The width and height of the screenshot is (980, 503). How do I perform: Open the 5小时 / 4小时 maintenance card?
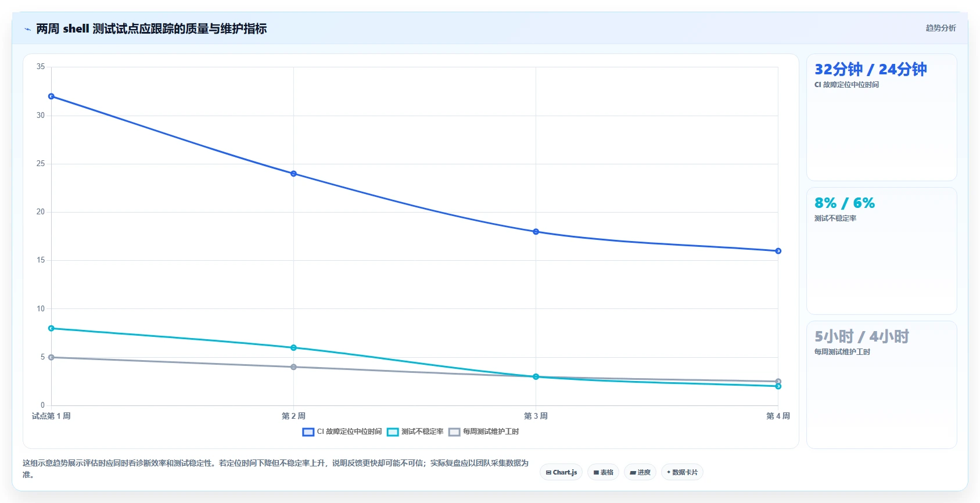point(881,385)
